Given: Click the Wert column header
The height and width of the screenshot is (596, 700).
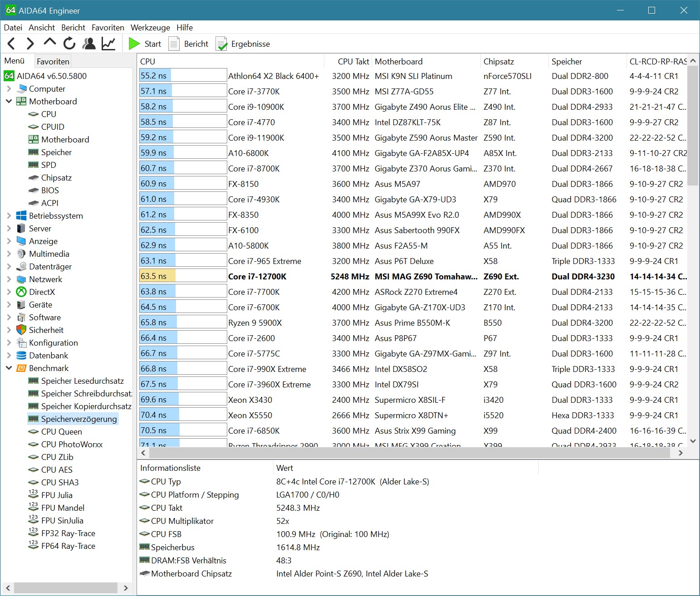Looking at the screenshot, I should (x=406, y=468).
